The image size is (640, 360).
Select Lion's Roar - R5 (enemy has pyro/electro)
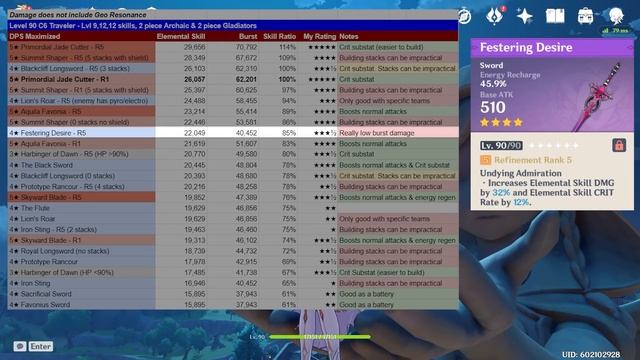coord(233,100)
